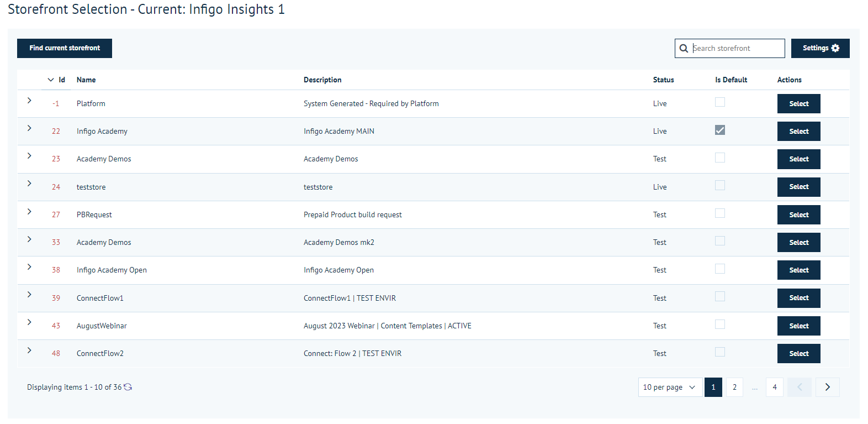Toggle Is Default checkbox for storefront 33
This screenshot has height=424, width=868.
tap(720, 241)
